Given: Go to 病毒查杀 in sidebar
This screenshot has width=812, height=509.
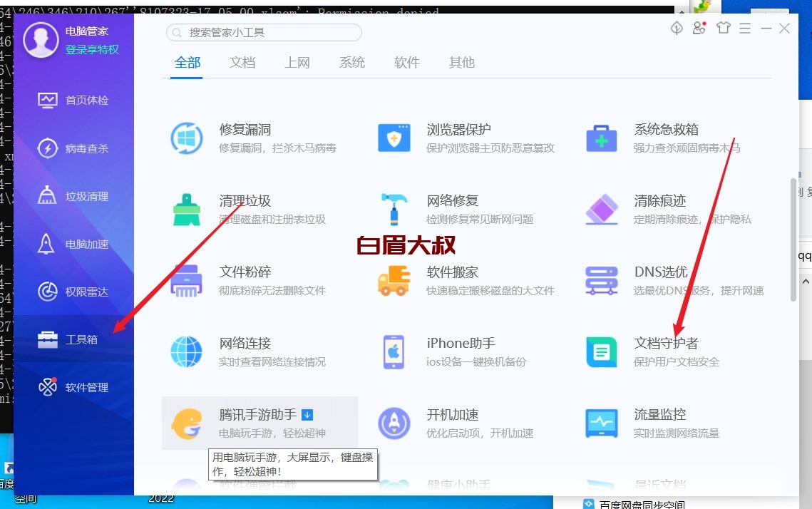Looking at the screenshot, I should pos(73,148).
